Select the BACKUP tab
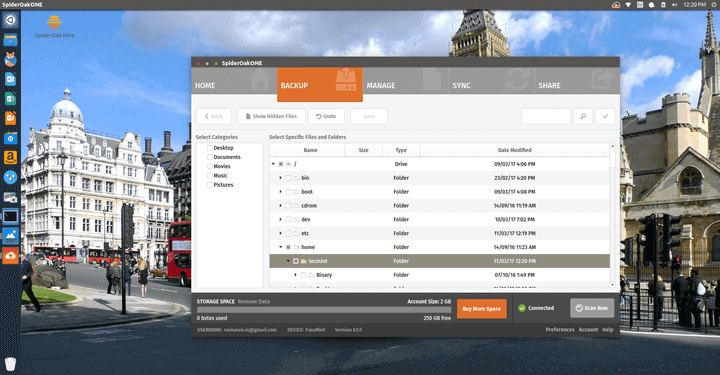 [320, 84]
